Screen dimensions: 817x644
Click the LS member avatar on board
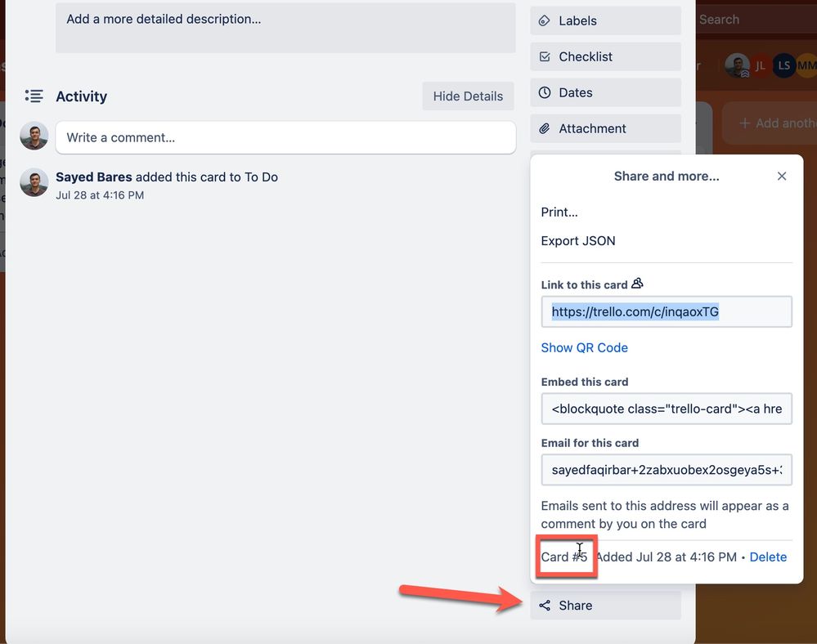point(784,65)
